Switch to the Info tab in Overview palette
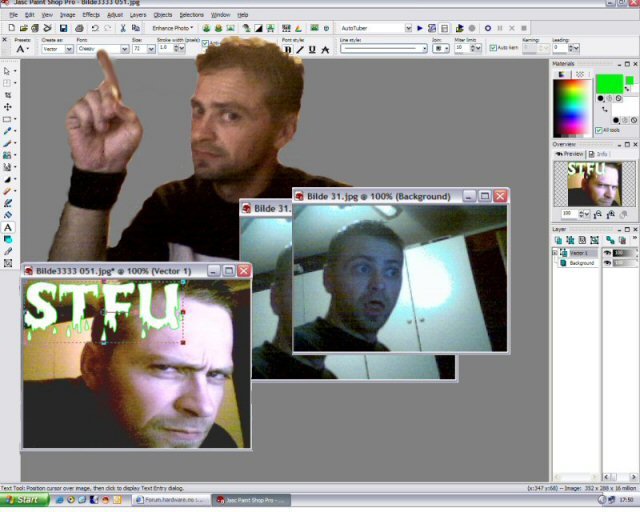The image size is (640, 512). pyautogui.click(x=598, y=154)
